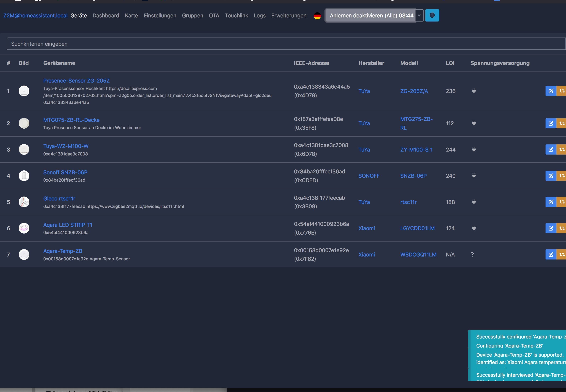Open dropdown arrow beside Anlernen deaktivieren
Screen dimensions: 566x392
pyautogui.click(x=419, y=15)
